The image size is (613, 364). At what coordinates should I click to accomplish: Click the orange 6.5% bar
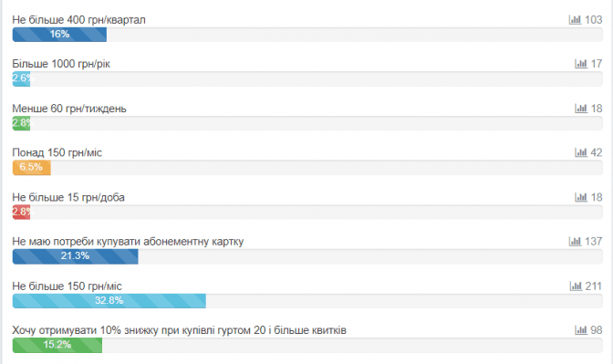click(x=32, y=167)
